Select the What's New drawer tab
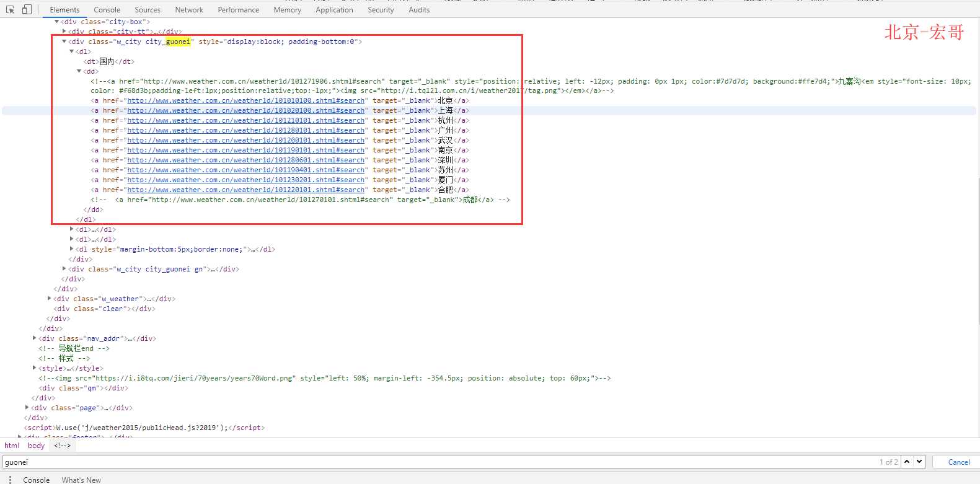 81,480
